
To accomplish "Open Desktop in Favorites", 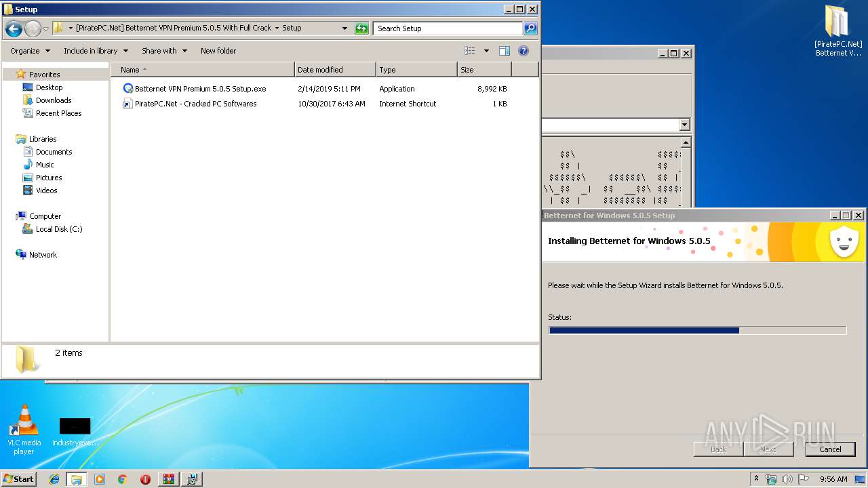I will (x=49, y=87).
